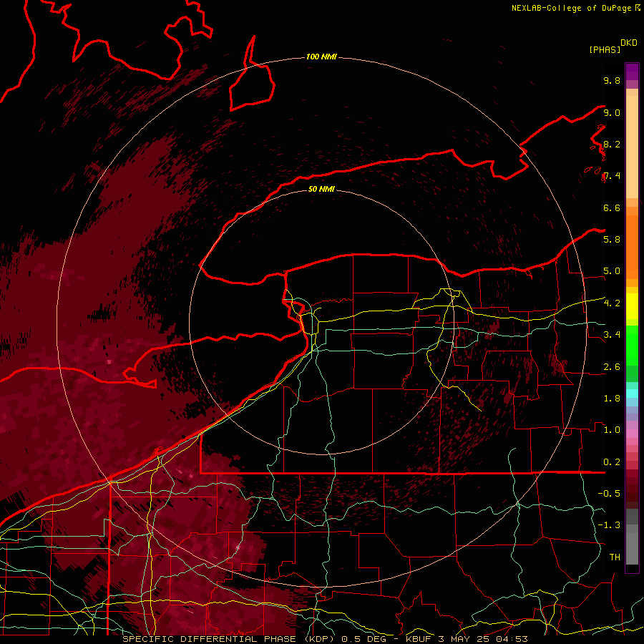Click the yellow band of color bar
The image size is (644, 644).
632,306
